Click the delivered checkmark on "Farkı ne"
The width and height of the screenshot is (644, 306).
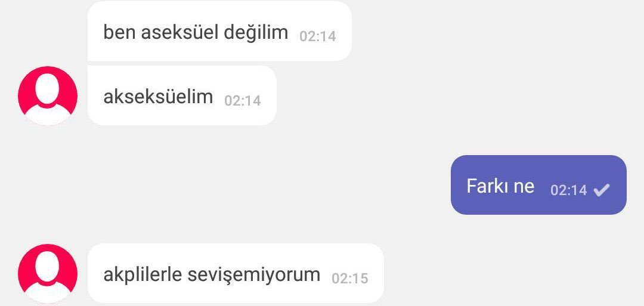point(602,190)
